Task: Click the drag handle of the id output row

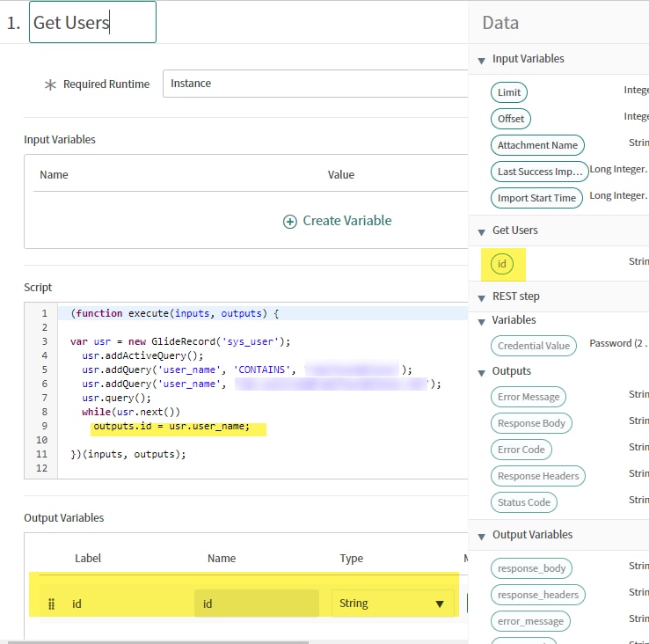Action: pos(51,604)
